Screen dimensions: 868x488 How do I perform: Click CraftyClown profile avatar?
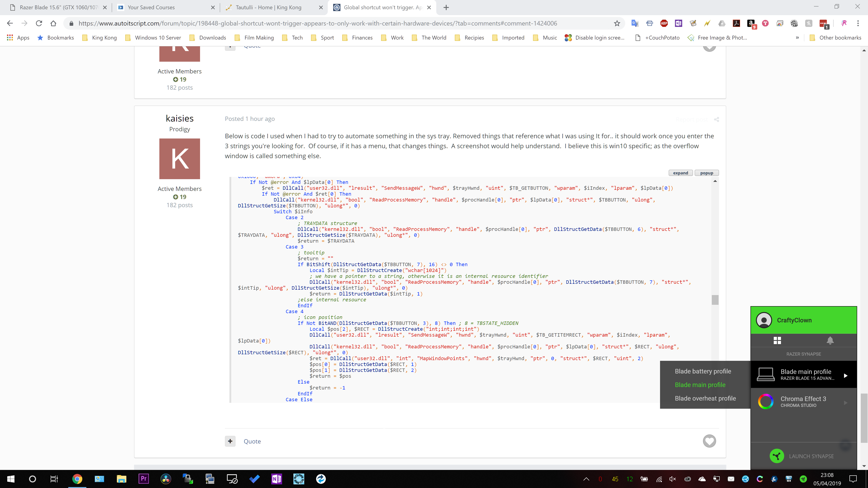click(764, 320)
